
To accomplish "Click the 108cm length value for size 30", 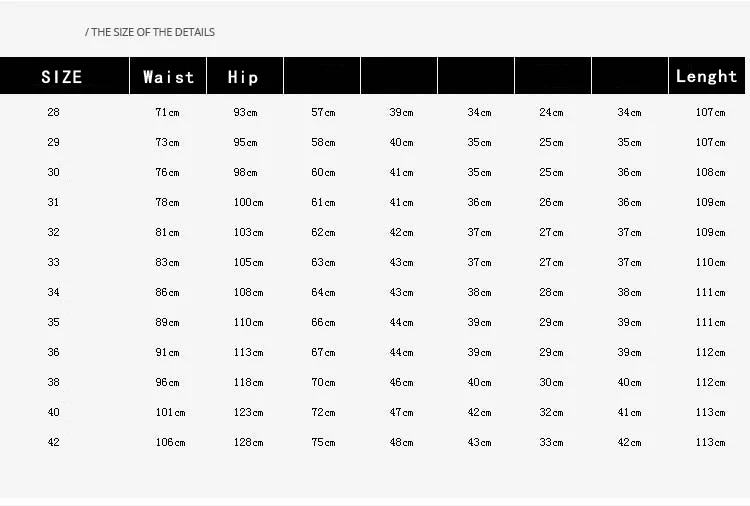I will (710, 172).
